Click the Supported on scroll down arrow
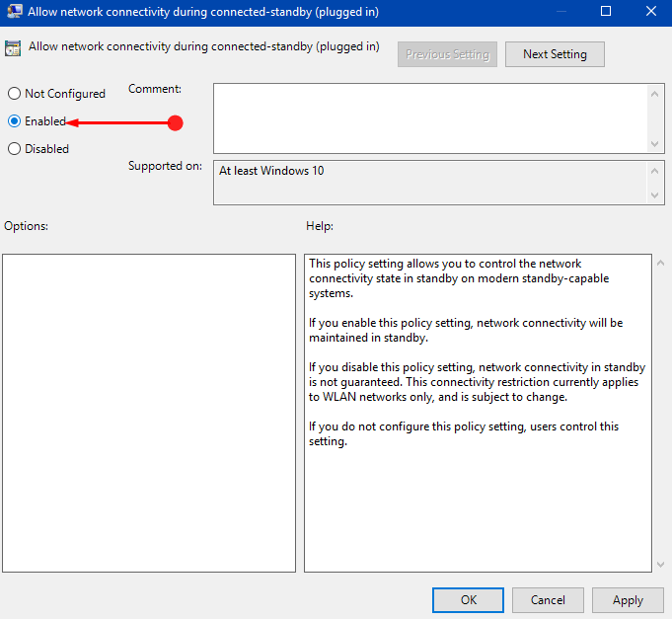 pyautogui.click(x=654, y=195)
